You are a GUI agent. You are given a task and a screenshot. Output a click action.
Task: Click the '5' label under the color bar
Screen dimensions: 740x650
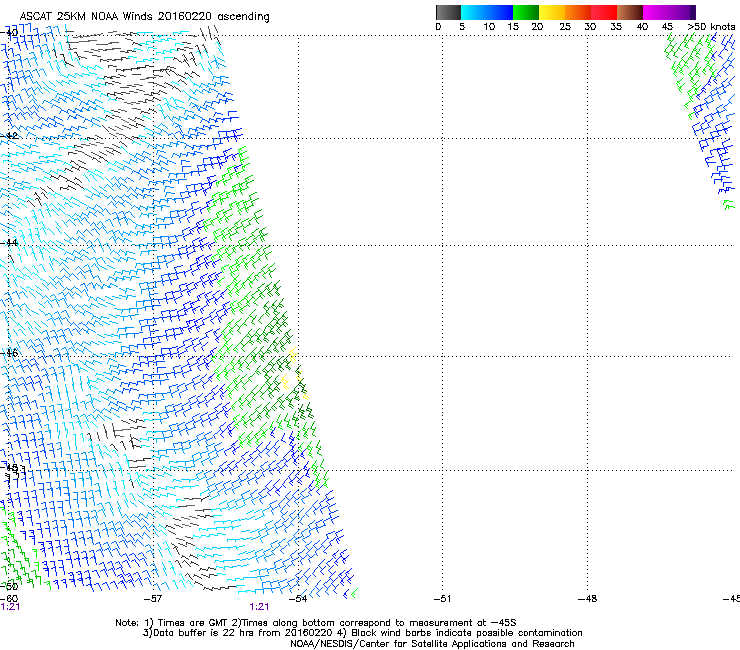[x=462, y=27]
